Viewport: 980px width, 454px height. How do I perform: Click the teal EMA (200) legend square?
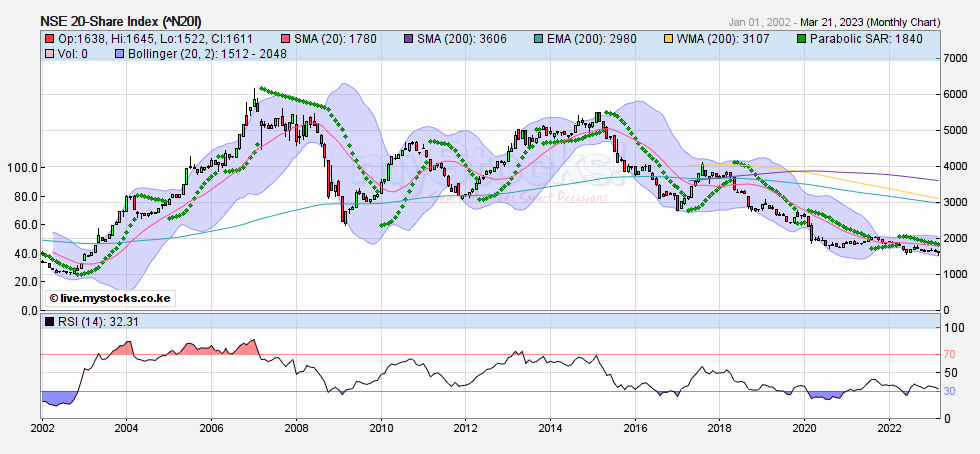(539, 38)
